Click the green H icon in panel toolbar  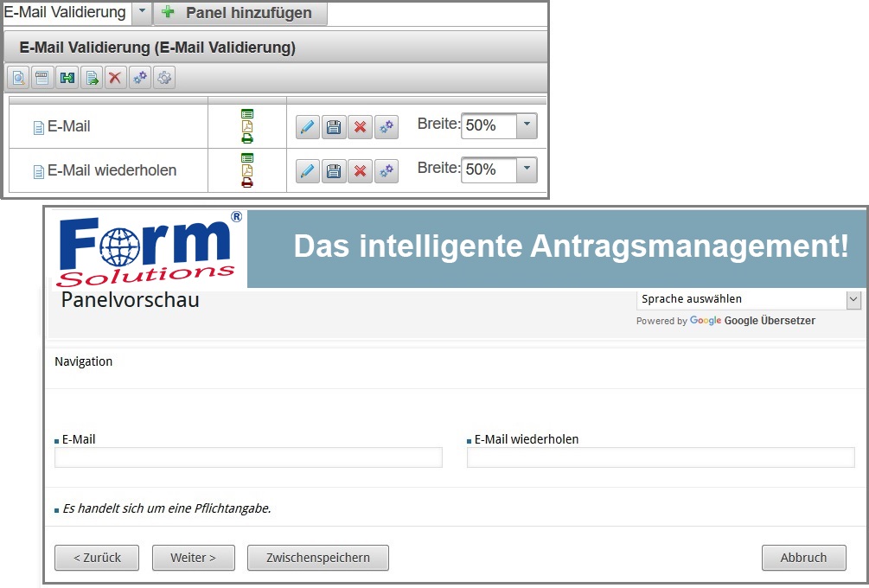click(x=67, y=79)
